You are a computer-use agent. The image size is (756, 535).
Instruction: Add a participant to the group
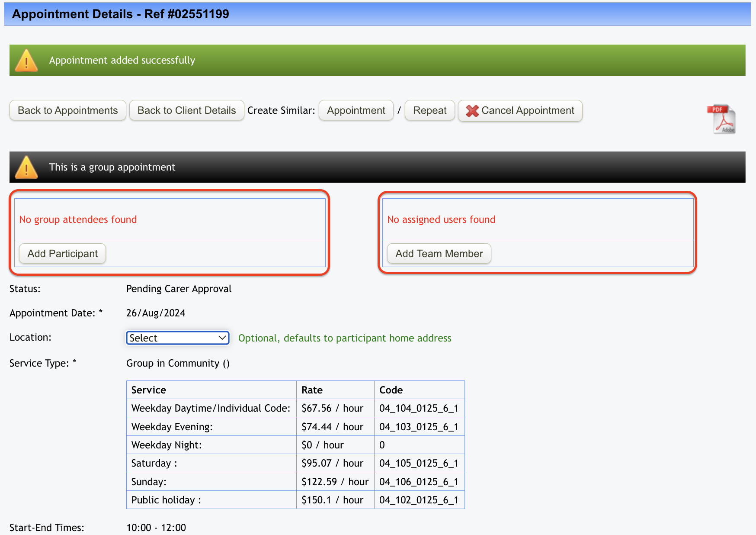tap(63, 254)
